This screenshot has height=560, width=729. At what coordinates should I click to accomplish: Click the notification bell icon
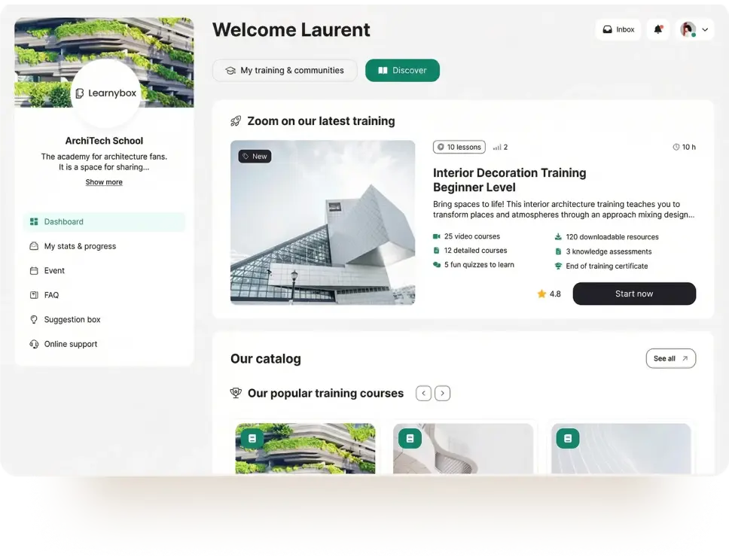coord(657,29)
